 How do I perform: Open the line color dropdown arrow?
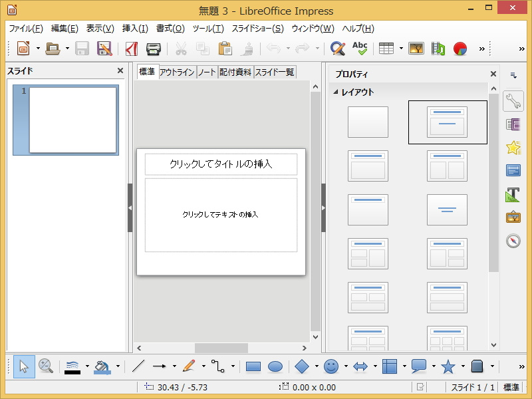click(x=87, y=366)
